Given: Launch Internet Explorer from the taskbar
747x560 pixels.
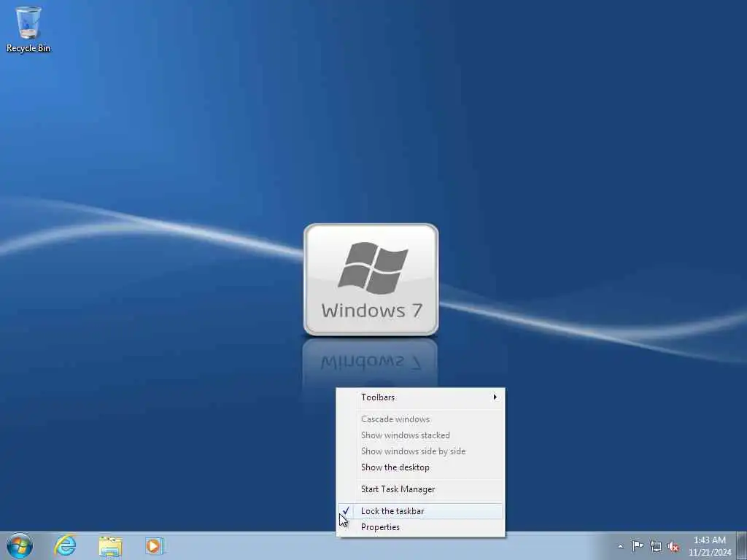Looking at the screenshot, I should [x=65, y=545].
